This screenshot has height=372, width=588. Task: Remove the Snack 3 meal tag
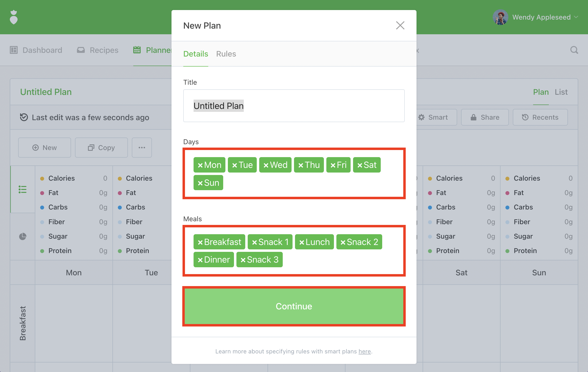pos(243,260)
